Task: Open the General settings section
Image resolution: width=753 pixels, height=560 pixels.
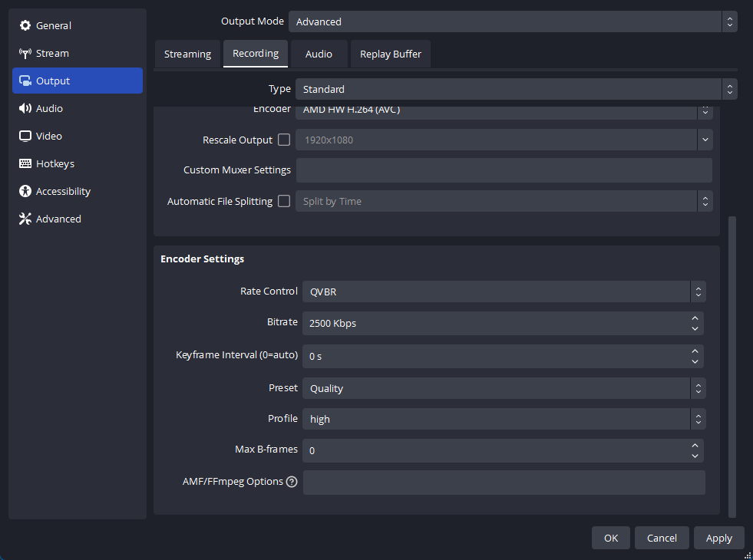Action: click(x=51, y=25)
